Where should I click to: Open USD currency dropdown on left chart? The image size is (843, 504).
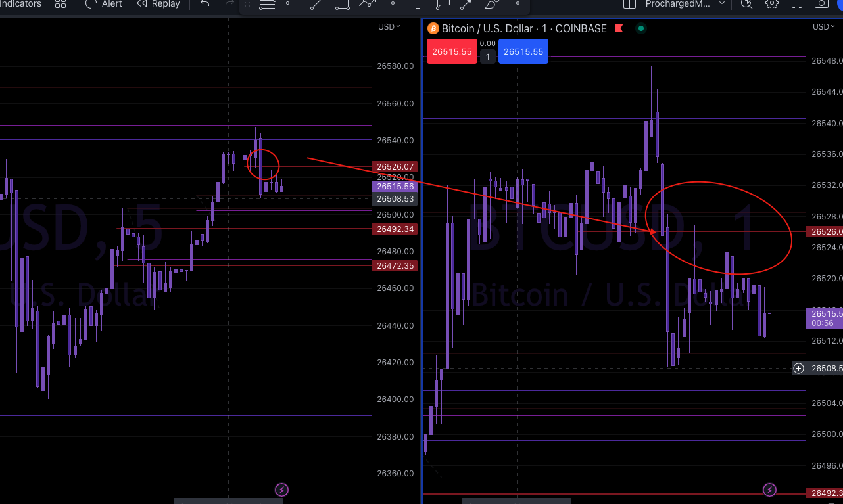click(389, 27)
